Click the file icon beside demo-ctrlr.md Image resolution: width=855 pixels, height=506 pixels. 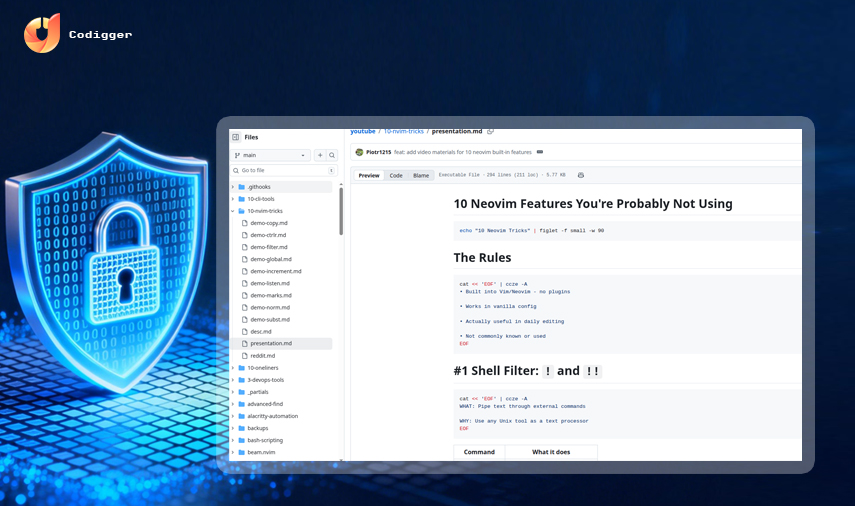pyautogui.click(x=245, y=235)
